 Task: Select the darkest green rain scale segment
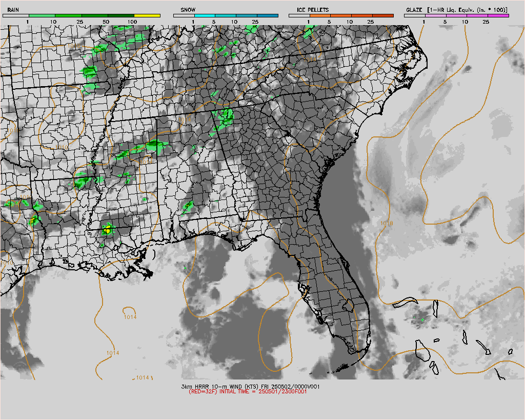(x=121, y=16)
